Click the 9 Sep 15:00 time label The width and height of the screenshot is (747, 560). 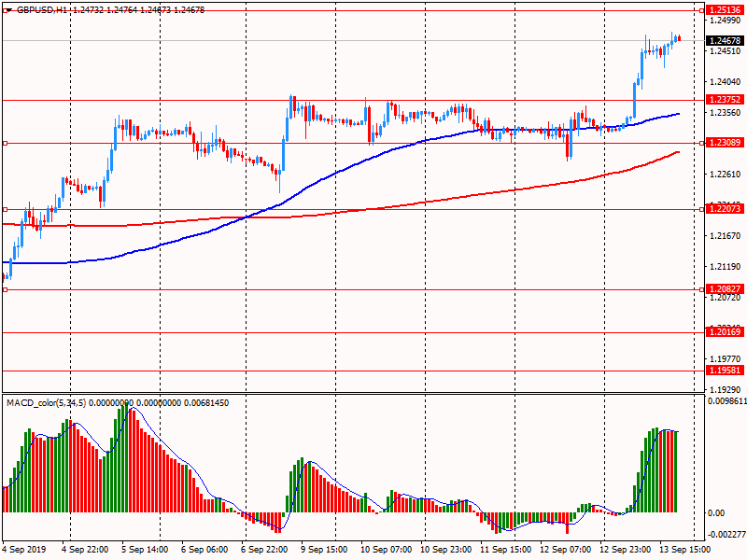coord(324,550)
